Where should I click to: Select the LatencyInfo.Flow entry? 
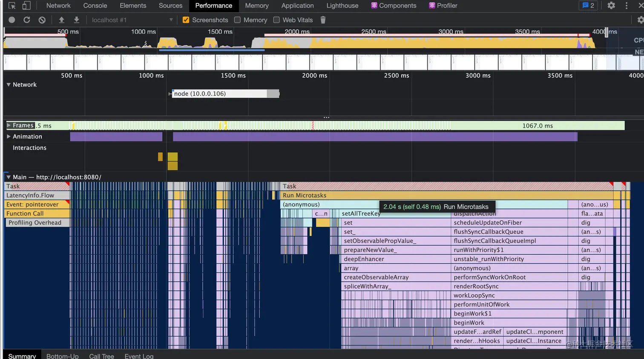(37, 195)
